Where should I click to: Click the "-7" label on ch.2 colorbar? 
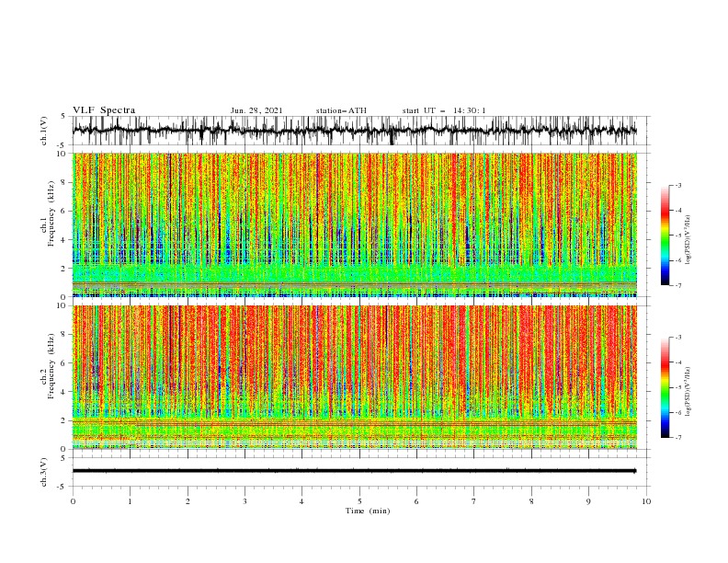[678, 438]
